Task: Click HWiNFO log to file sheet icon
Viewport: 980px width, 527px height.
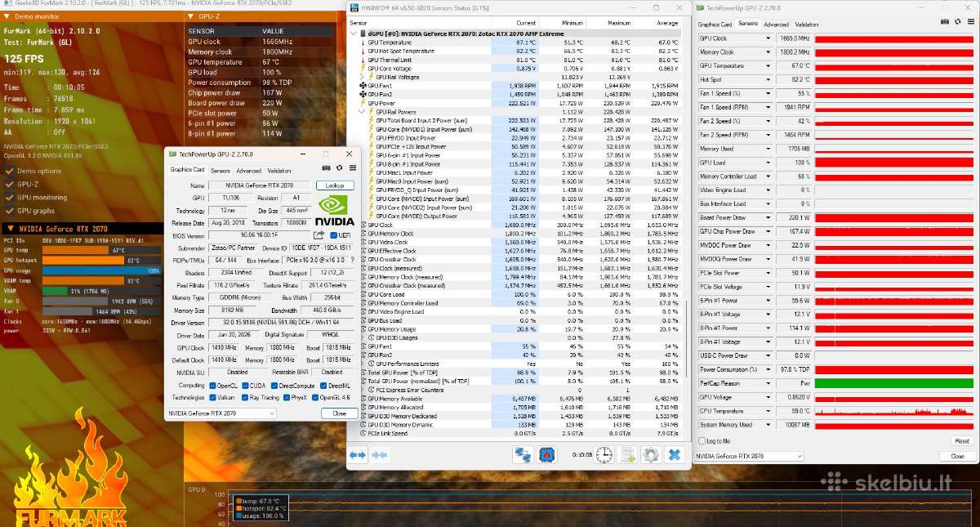Action: [x=627, y=455]
